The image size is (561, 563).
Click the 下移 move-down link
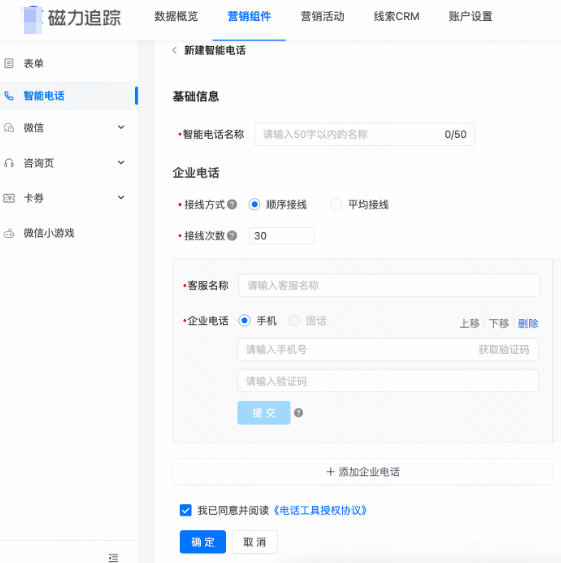pos(499,324)
